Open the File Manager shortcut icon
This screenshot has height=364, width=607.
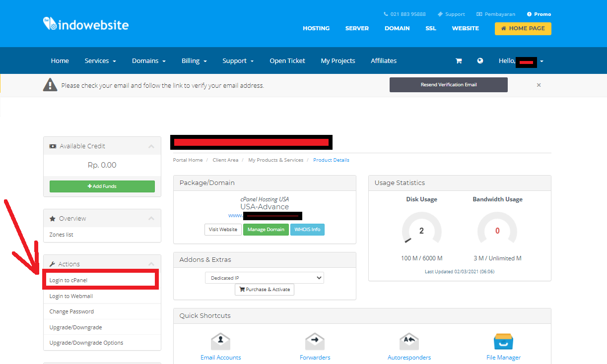click(503, 341)
